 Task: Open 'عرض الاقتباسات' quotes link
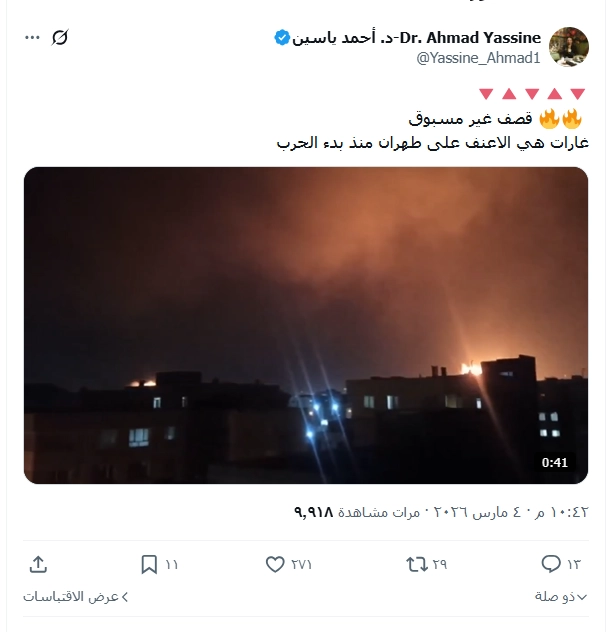75,597
